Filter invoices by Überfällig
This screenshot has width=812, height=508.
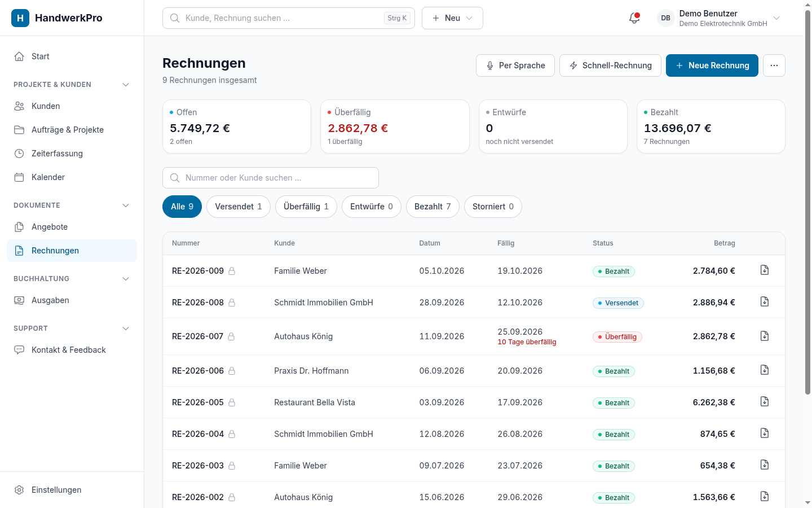click(x=306, y=207)
